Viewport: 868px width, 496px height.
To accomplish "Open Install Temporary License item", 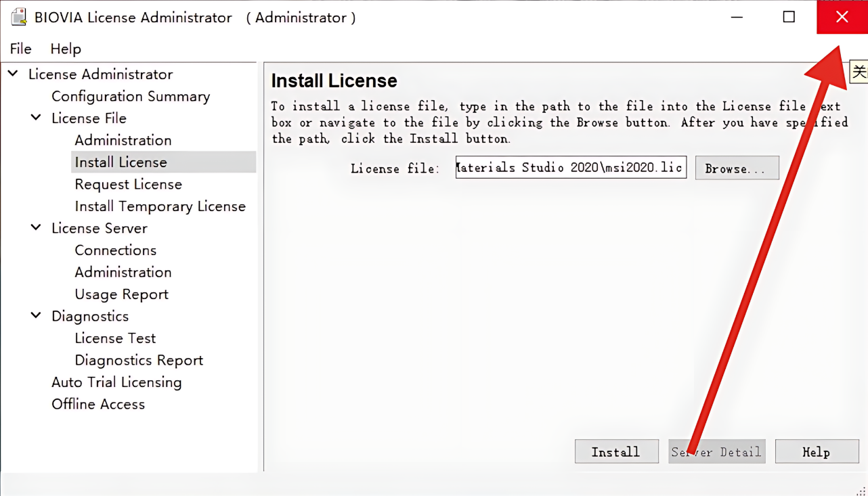I will click(x=160, y=206).
